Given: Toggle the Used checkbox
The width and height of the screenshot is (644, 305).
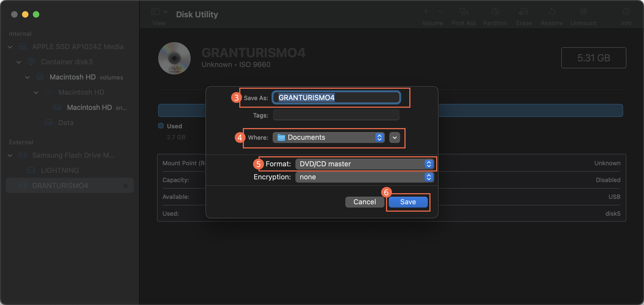Looking at the screenshot, I should point(161,126).
